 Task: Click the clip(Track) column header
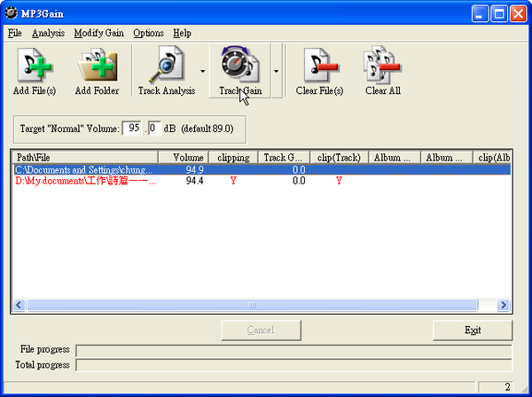pos(340,158)
